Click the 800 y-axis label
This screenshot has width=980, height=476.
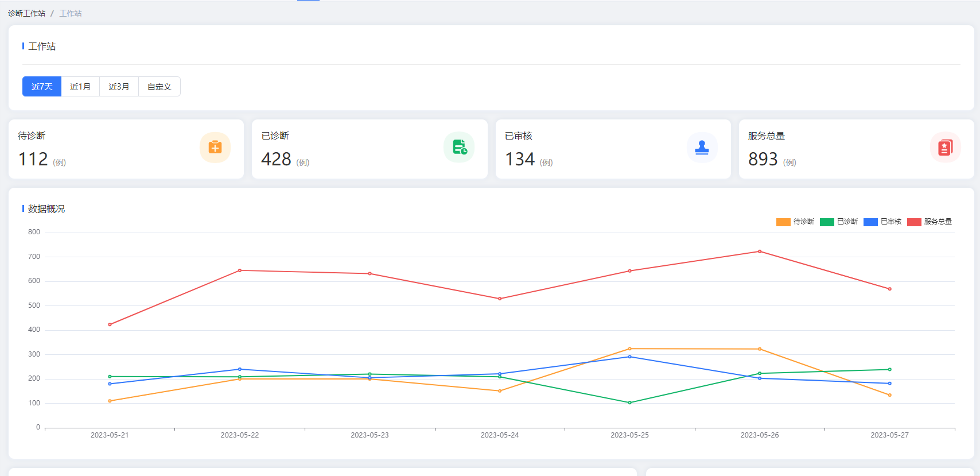click(34, 232)
